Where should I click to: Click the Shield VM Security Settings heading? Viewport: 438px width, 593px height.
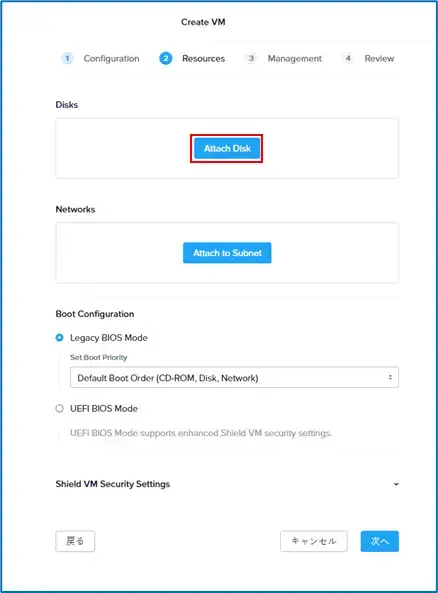[113, 484]
